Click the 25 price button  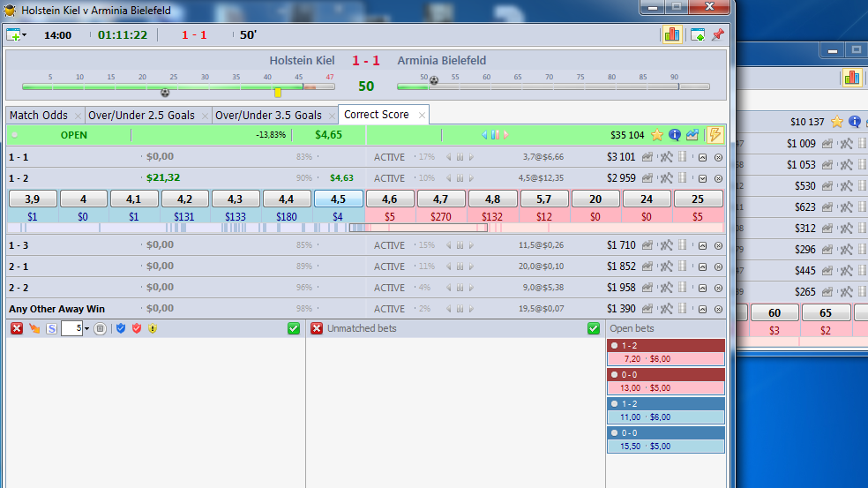click(x=698, y=199)
